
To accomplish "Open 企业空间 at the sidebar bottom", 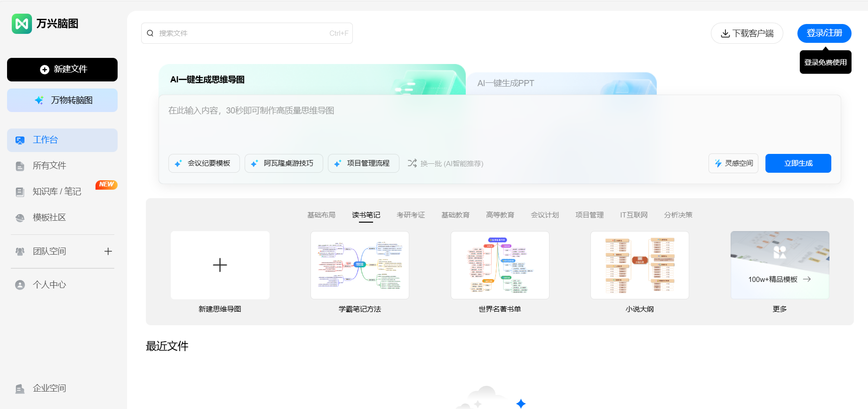I will coord(49,388).
